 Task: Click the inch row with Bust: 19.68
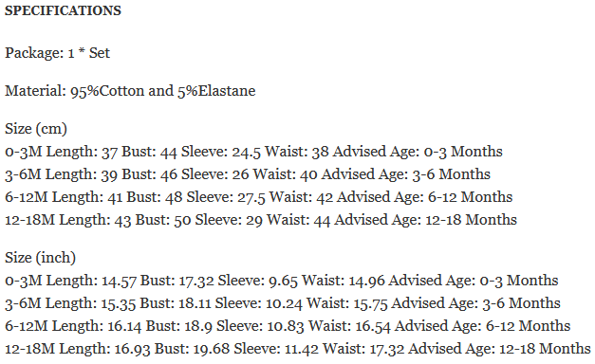(x=298, y=349)
